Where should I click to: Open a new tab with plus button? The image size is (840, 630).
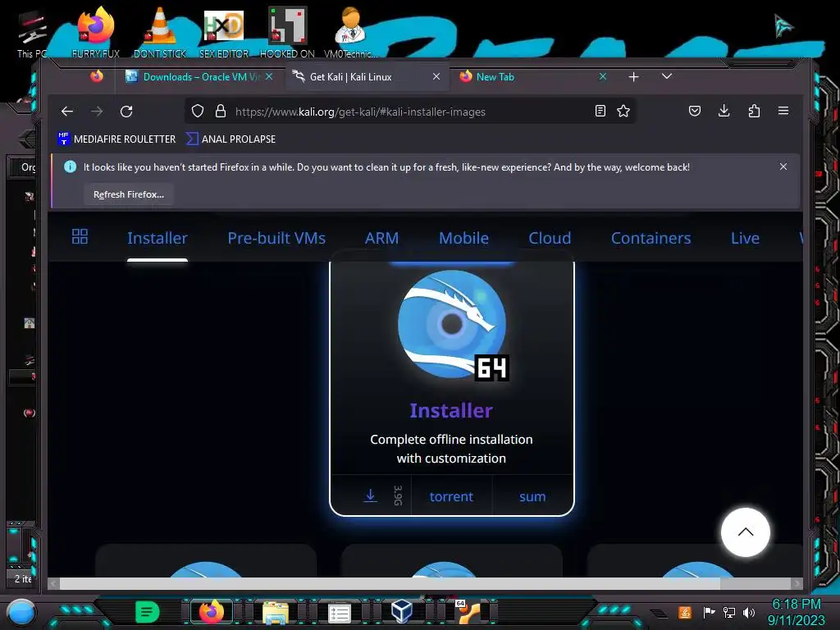pos(634,77)
